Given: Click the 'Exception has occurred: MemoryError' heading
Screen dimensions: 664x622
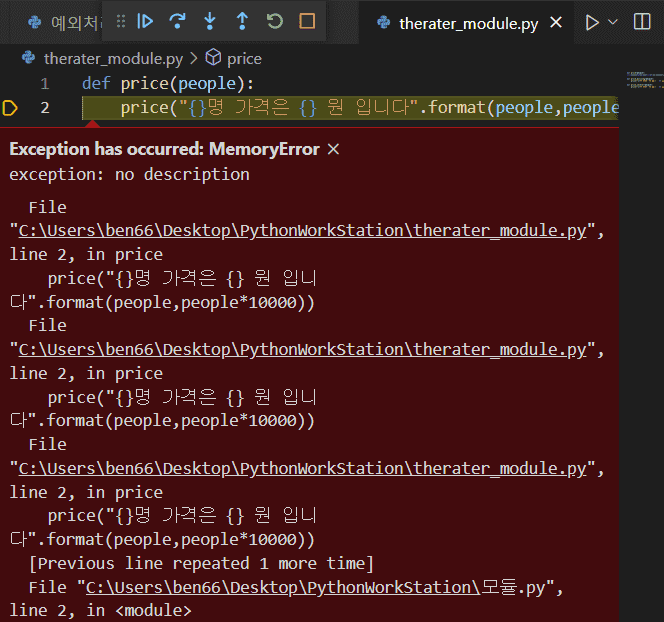Looking at the screenshot, I should click(x=164, y=149).
